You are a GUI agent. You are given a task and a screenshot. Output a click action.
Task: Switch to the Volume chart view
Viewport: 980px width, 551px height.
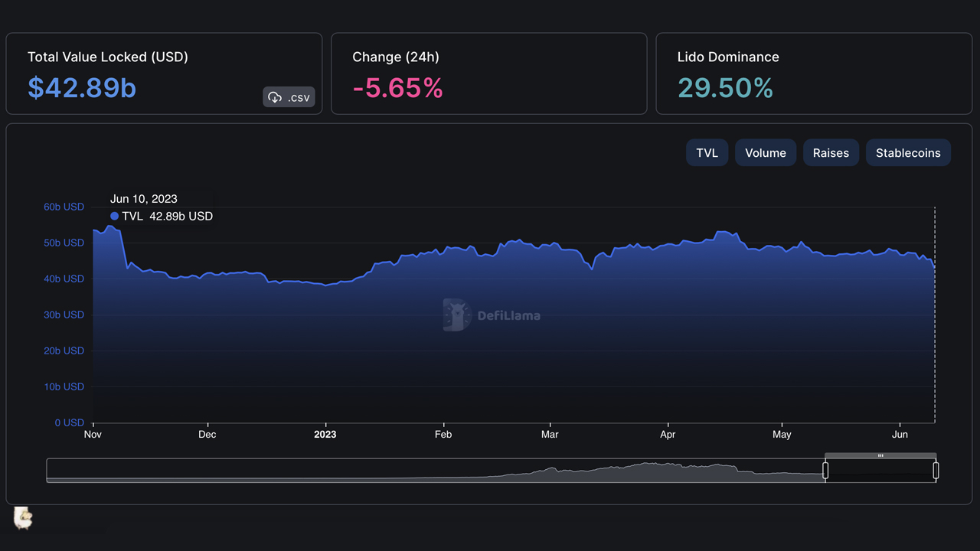[765, 152]
